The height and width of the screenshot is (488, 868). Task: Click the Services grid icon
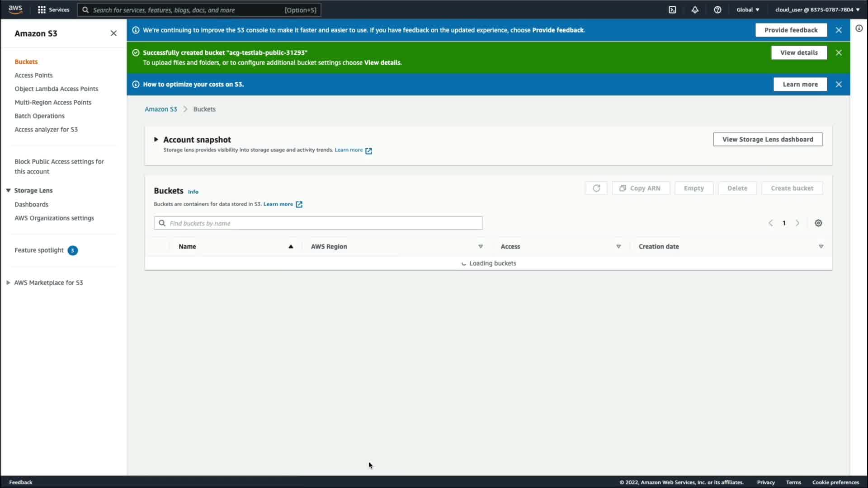click(x=42, y=9)
